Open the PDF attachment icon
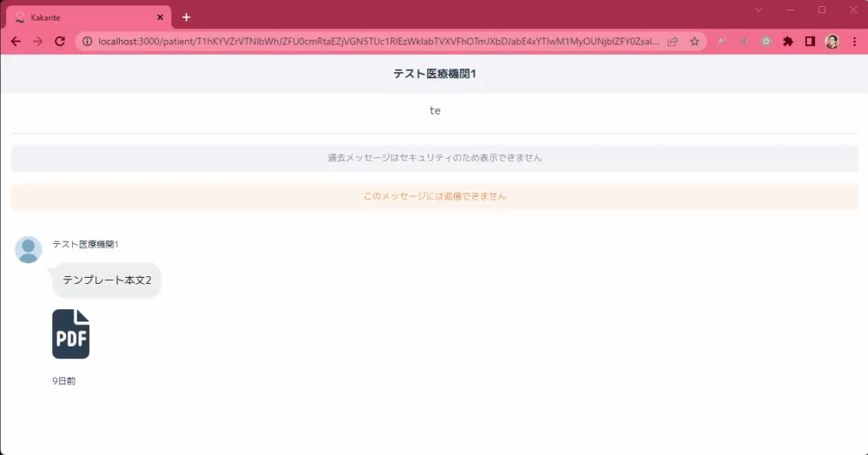Image resolution: width=868 pixels, height=455 pixels. tap(71, 333)
